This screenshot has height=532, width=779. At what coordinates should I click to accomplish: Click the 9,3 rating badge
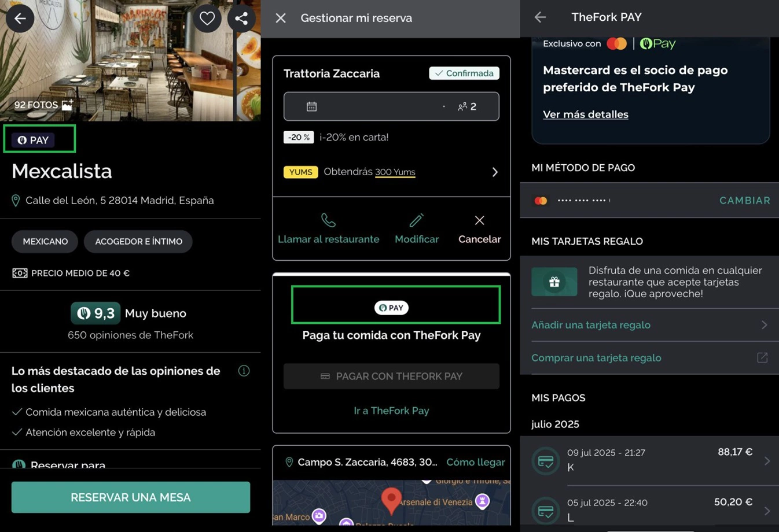point(95,313)
